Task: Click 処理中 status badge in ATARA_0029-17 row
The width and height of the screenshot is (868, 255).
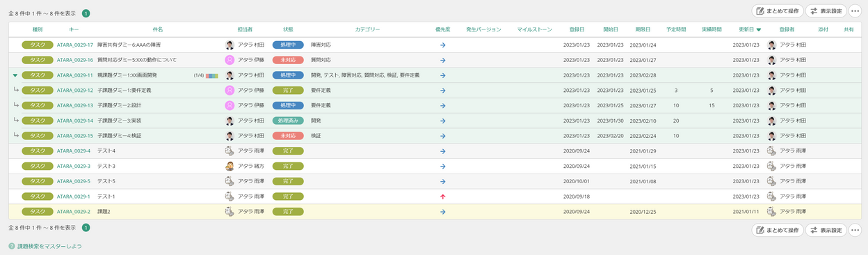Action: point(288,45)
